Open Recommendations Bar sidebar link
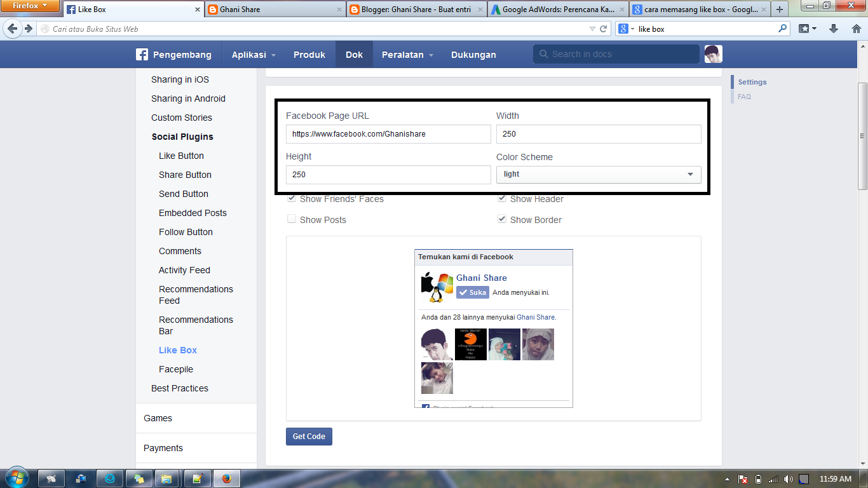This screenshot has width=868, height=488. [196, 325]
